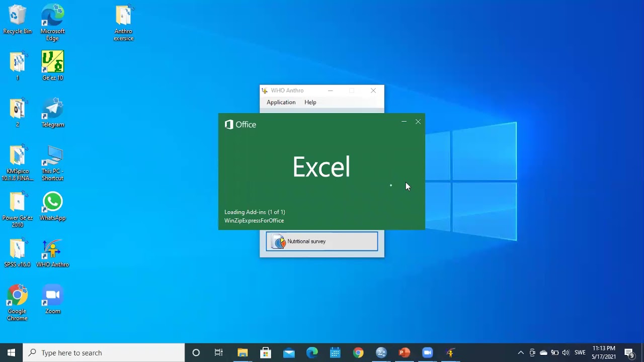Open Task View from the taskbar
The height and width of the screenshot is (362, 644).
click(x=219, y=352)
